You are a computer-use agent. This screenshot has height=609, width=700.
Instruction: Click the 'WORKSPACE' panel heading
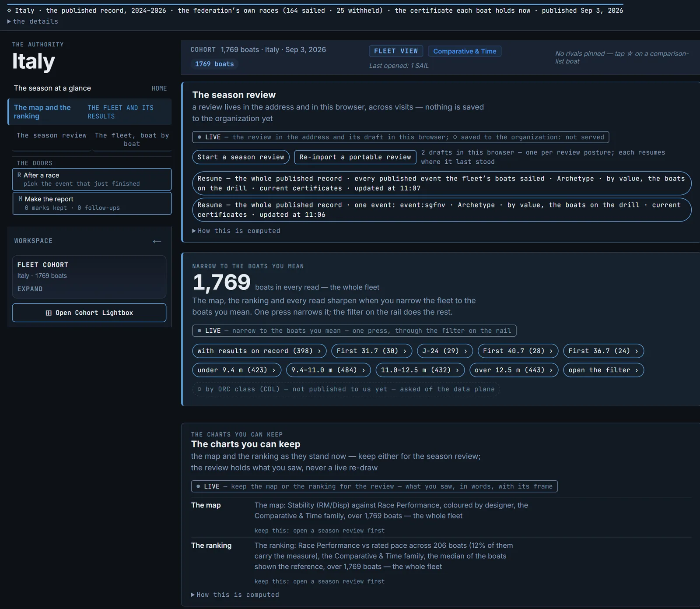point(33,241)
